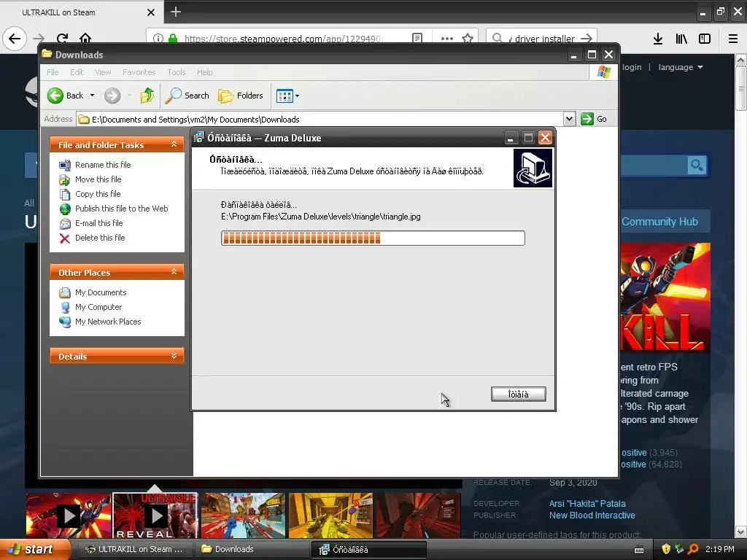Open View menu in Downloads window
The height and width of the screenshot is (560, 747).
103,72
